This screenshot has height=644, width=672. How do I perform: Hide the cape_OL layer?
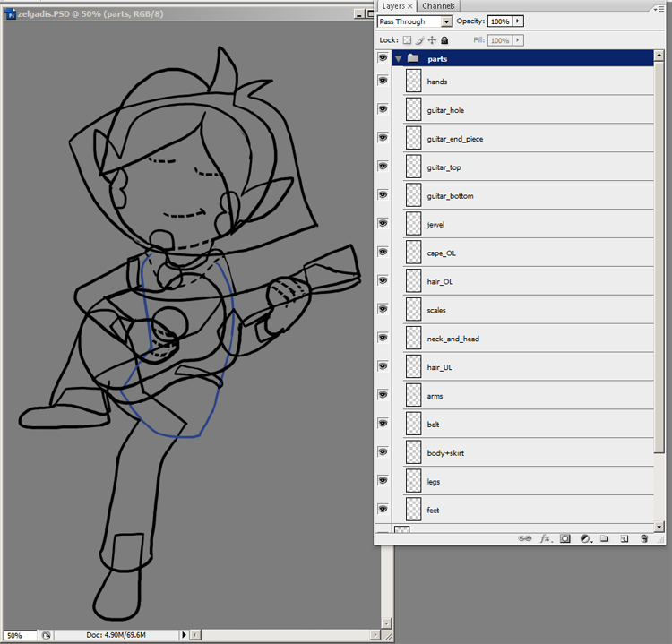tap(383, 252)
